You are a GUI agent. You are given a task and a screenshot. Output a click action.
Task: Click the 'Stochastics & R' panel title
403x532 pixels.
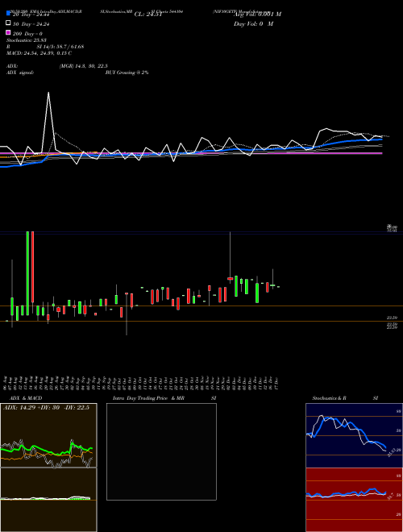[329, 398]
